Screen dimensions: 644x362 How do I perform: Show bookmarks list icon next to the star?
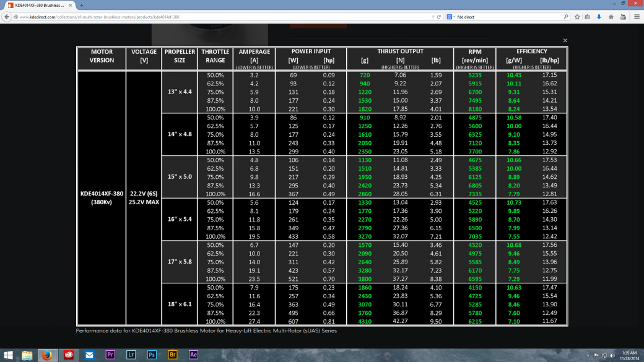587,17
